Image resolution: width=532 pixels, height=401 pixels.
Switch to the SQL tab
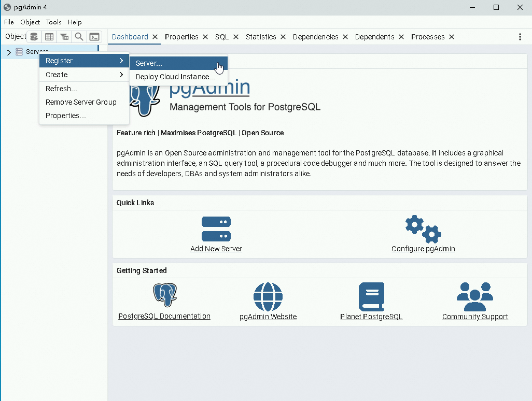click(222, 37)
